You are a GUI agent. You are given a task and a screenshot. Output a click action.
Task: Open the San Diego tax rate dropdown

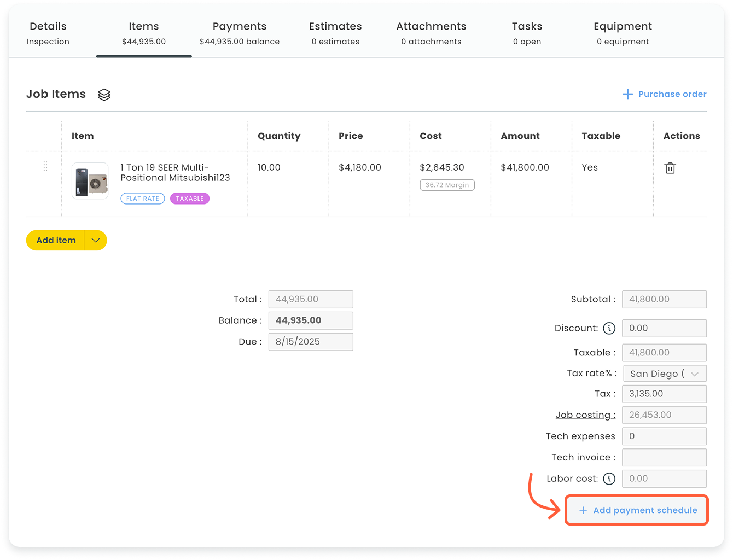click(665, 373)
